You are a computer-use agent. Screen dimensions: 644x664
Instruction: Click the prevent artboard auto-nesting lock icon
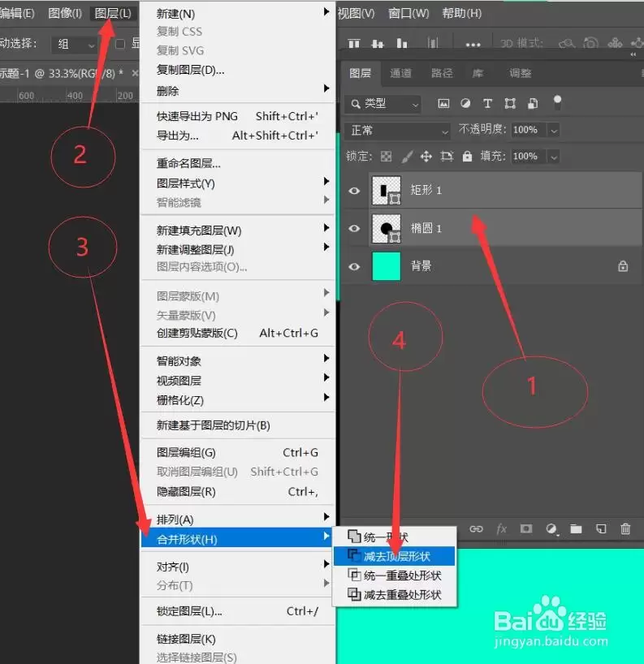(447, 157)
